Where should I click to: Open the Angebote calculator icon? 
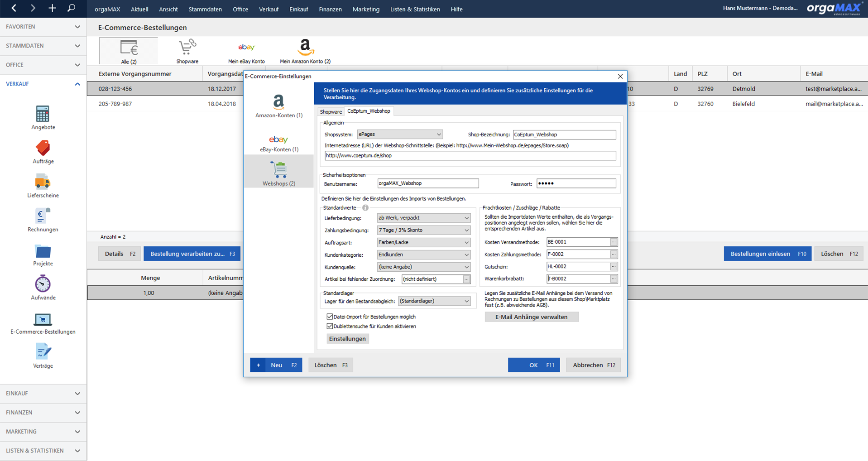(x=43, y=114)
